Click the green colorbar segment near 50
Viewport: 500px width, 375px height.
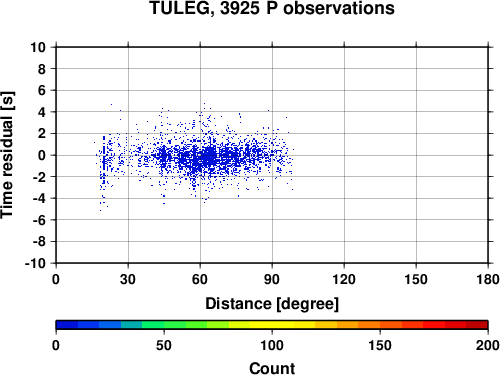[x=175, y=325]
